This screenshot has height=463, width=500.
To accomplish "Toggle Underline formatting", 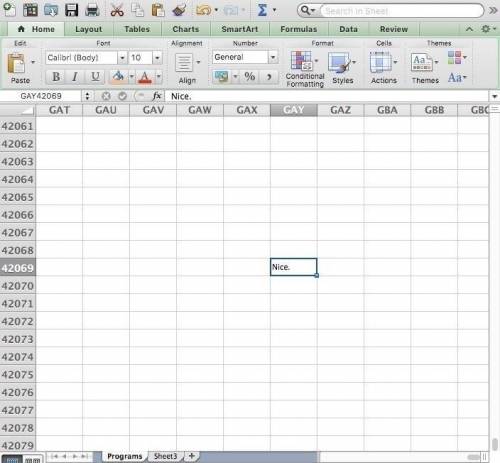I will click(95, 77).
